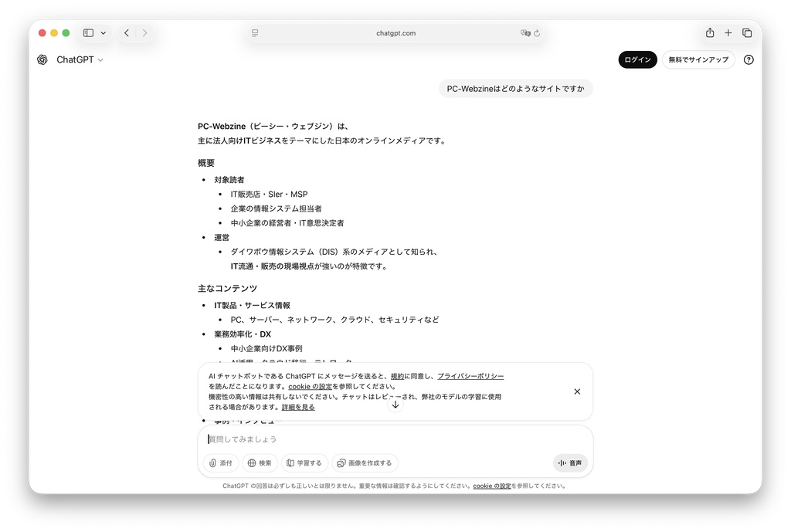Open the ChatGPT model dropdown
Screen dimensions: 791x532
[x=80, y=59]
